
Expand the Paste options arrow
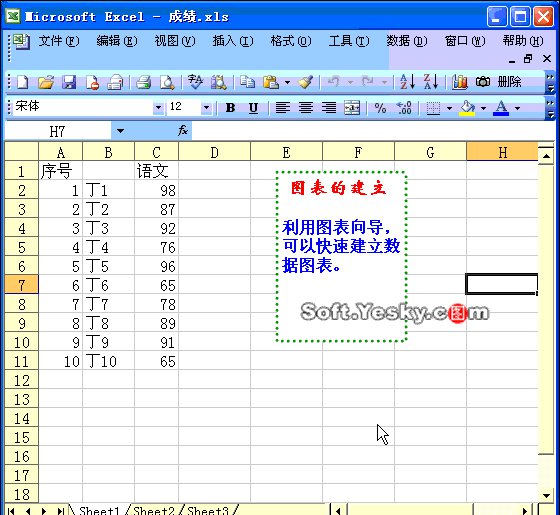click(288, 82)
